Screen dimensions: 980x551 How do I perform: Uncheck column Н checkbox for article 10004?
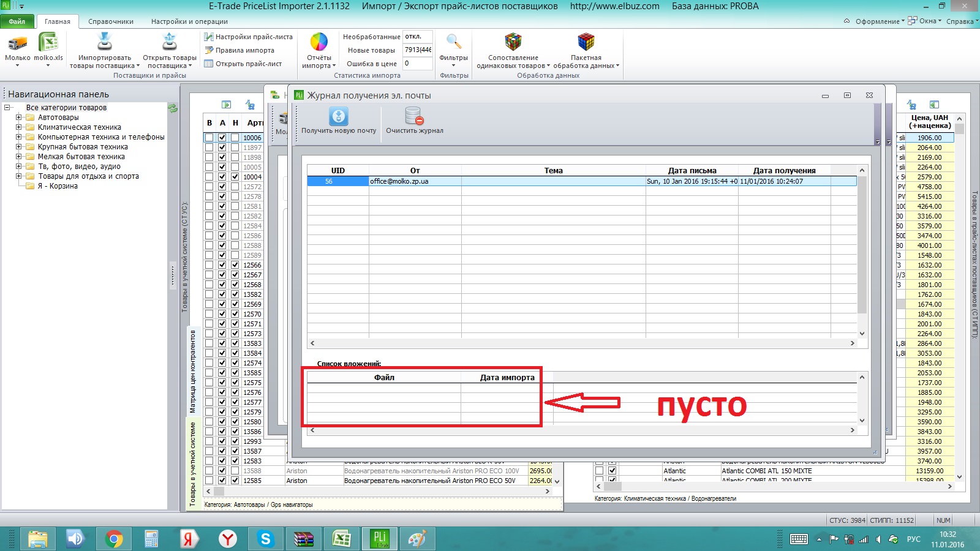point(235,177)
